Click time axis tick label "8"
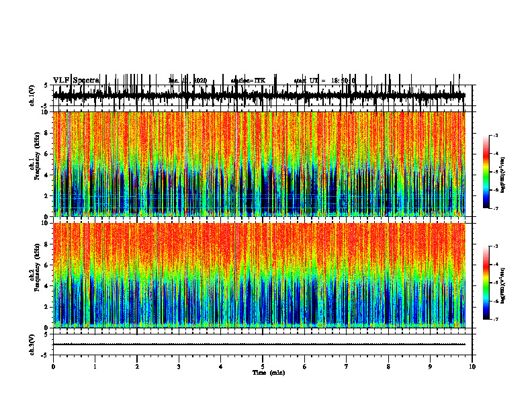Viewport: 532px width, 411px height. [x=388, y=367]
